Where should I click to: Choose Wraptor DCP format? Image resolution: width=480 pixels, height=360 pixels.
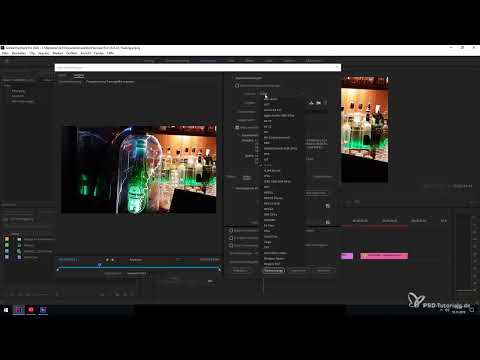click(272, 264)
